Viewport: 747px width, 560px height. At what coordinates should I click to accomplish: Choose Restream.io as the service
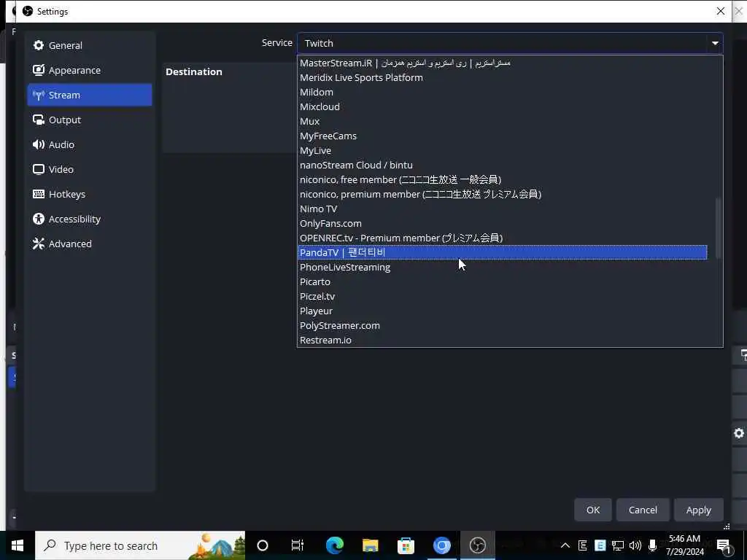(x=503, y=340)
